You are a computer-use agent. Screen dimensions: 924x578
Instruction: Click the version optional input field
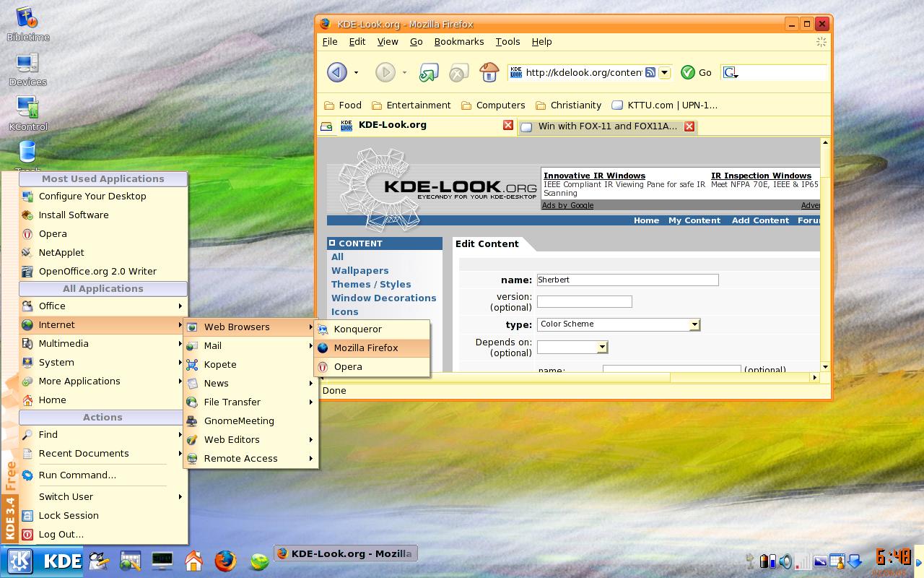[584, 301]
